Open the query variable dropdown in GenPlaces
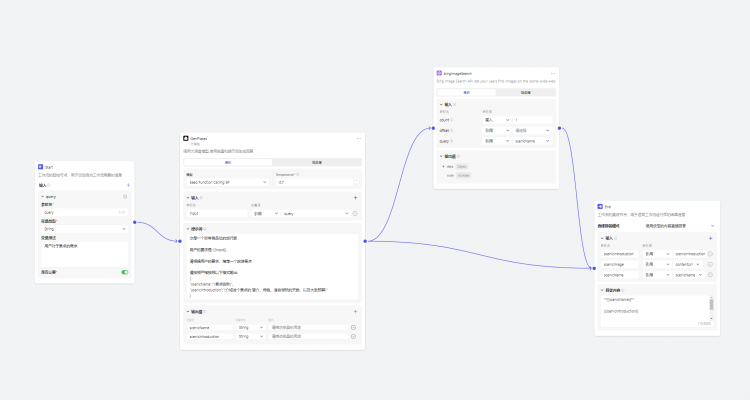Image resolution: width=750 pixels, height=400 pixels. click(x=316, y=213)
